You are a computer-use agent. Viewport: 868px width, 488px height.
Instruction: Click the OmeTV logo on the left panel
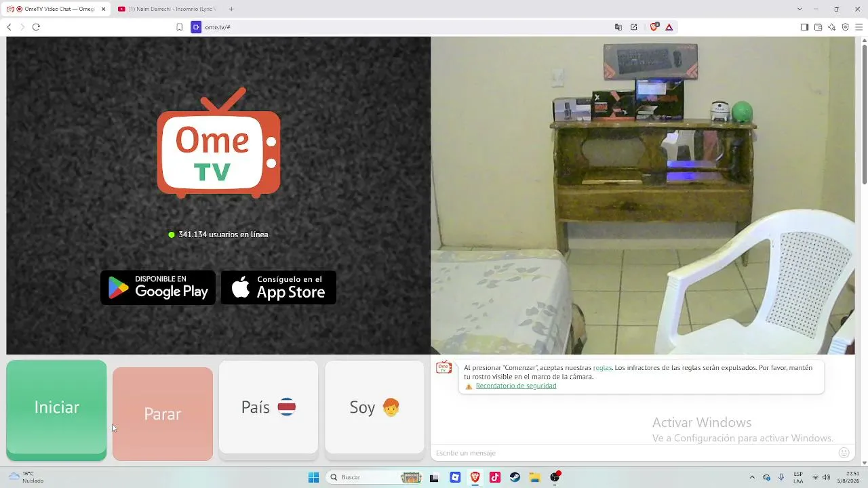pos(218,143)
